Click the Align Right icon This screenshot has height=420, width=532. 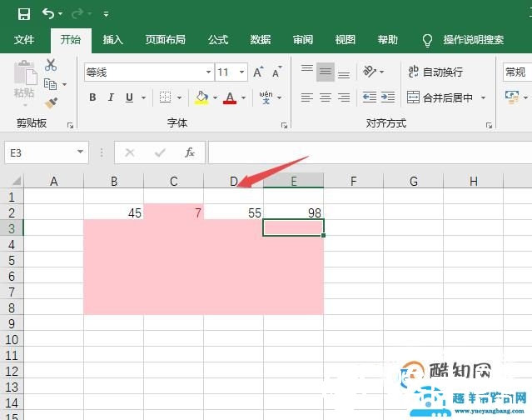(x=344, y=97)
